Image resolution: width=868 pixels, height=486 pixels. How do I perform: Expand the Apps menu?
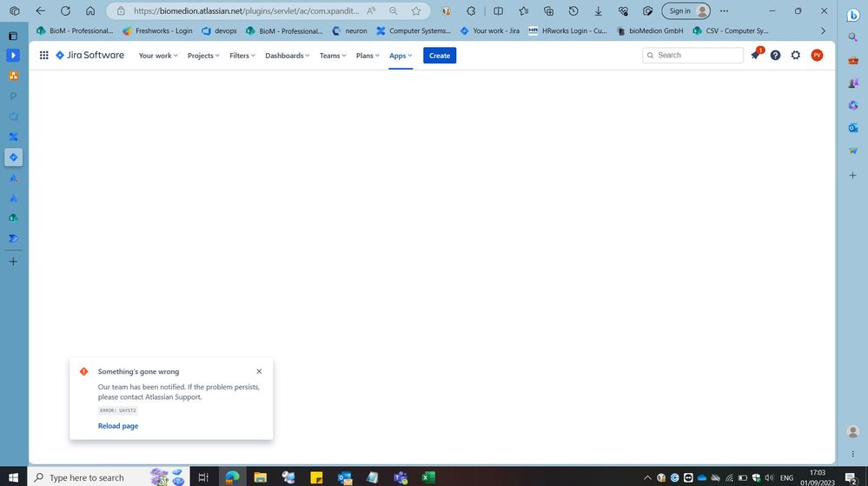(x=401, y=56)
